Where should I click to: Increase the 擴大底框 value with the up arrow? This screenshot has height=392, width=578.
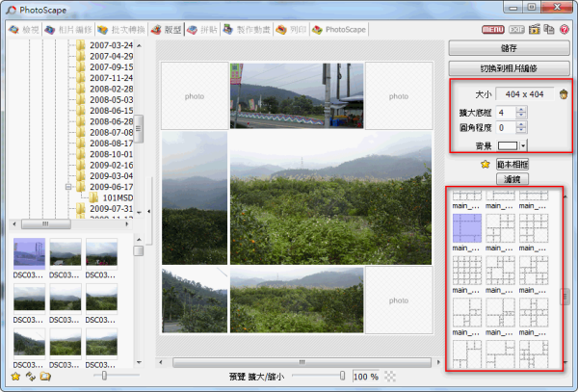point(521,110)
